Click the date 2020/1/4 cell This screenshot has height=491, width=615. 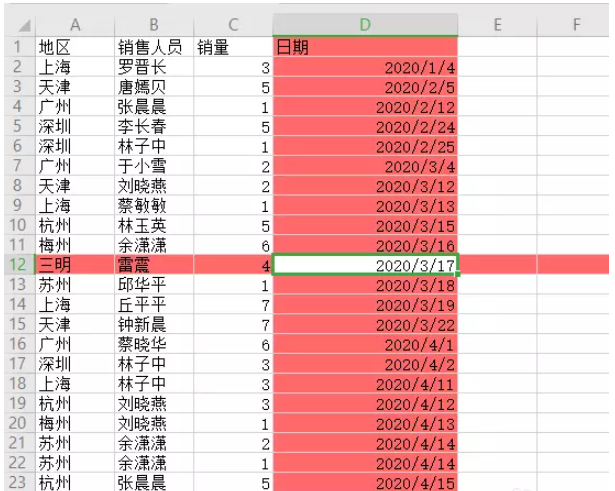[365, 67]
